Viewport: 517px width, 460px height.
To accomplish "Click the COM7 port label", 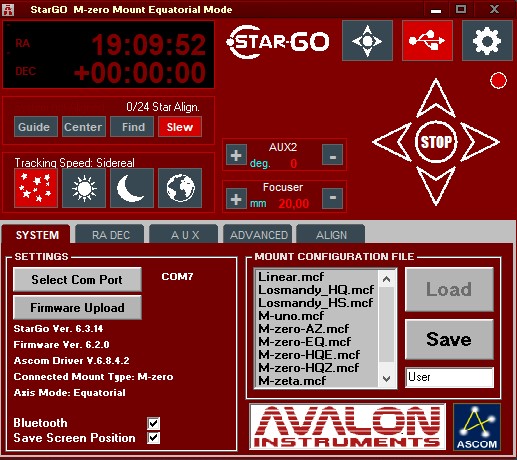I will pos(177,277).
